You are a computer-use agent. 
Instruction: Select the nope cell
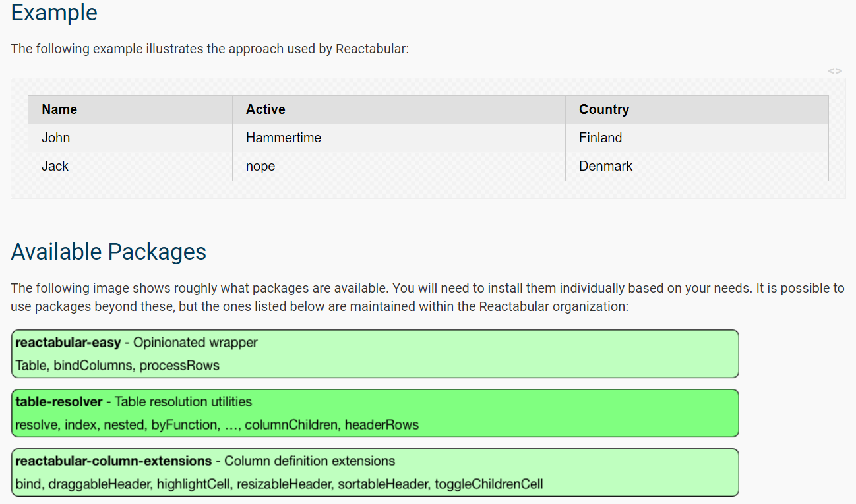pos(399,166)
